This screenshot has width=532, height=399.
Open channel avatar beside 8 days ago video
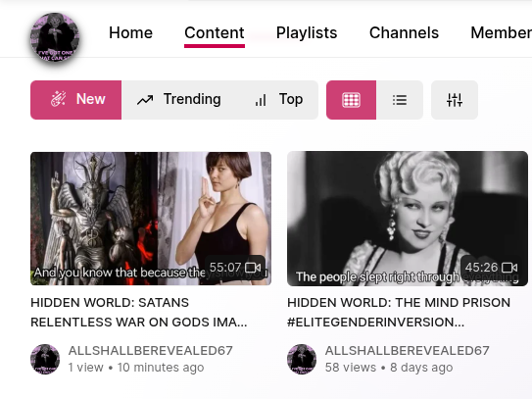pos(302,359)
